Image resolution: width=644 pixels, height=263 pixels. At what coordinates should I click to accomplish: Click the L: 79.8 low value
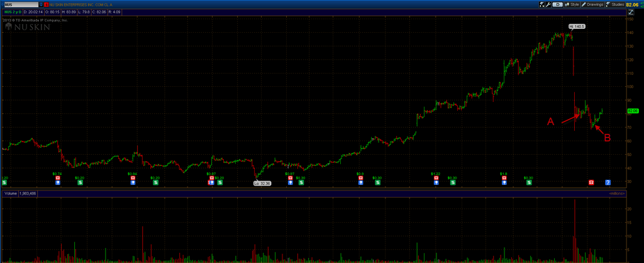pyautogui.click(x=84, y=12)
